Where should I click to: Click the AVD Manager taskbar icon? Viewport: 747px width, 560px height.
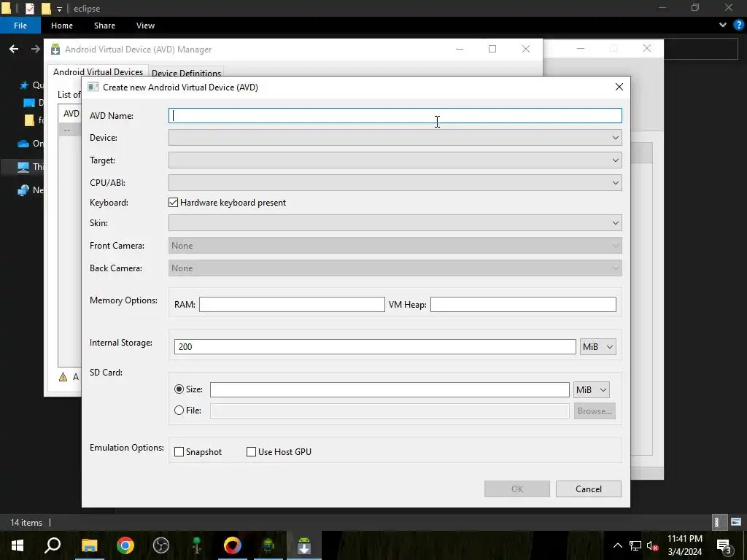(304, 545)
